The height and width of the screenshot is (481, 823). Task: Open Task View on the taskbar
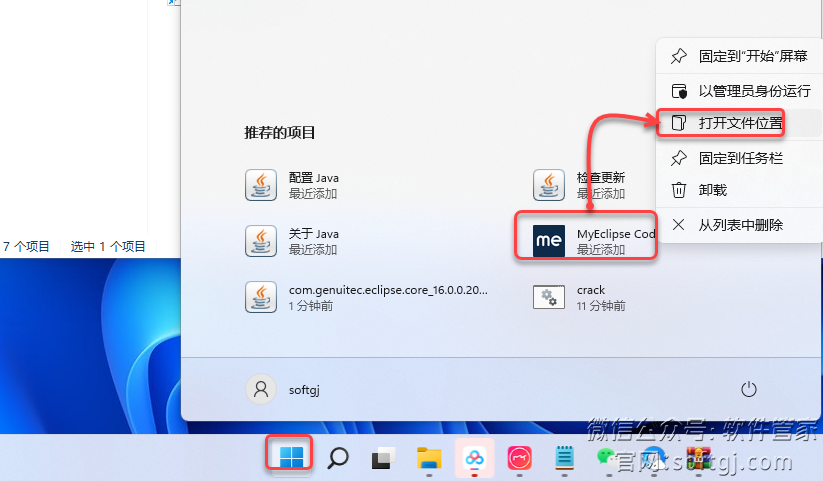point(384,458)
